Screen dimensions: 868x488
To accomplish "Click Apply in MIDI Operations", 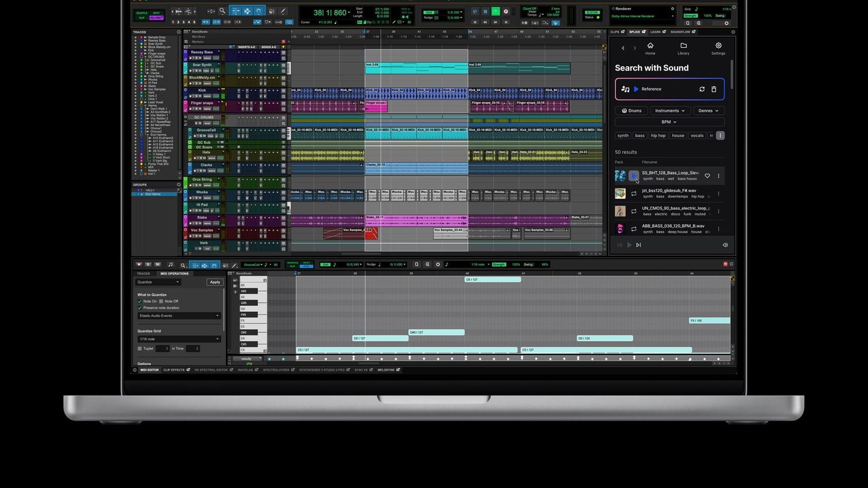I will tap(215, 282).
